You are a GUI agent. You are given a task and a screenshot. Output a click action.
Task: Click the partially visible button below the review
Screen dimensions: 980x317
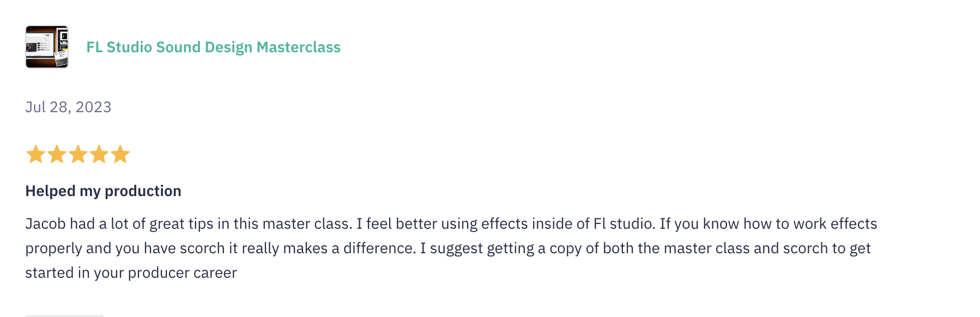[64, 315]
